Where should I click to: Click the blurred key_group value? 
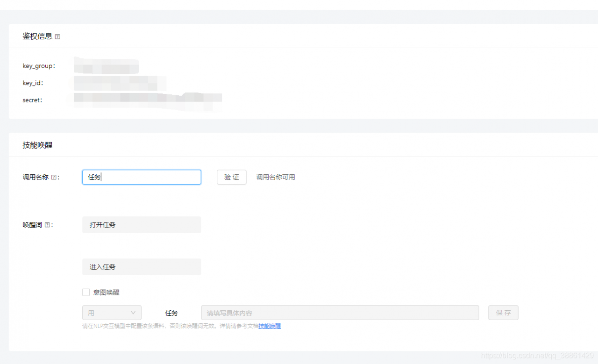(x=106, y=66)
